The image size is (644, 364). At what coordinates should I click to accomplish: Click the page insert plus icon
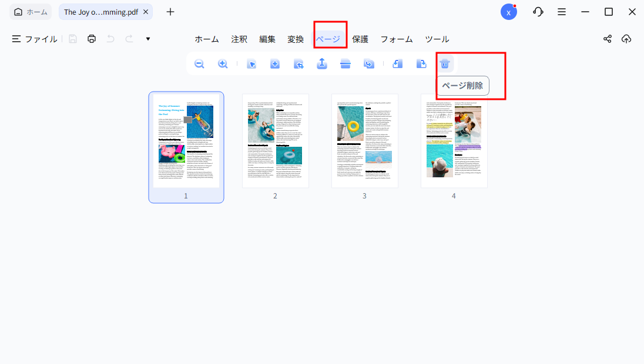click(x=274, y=63)
